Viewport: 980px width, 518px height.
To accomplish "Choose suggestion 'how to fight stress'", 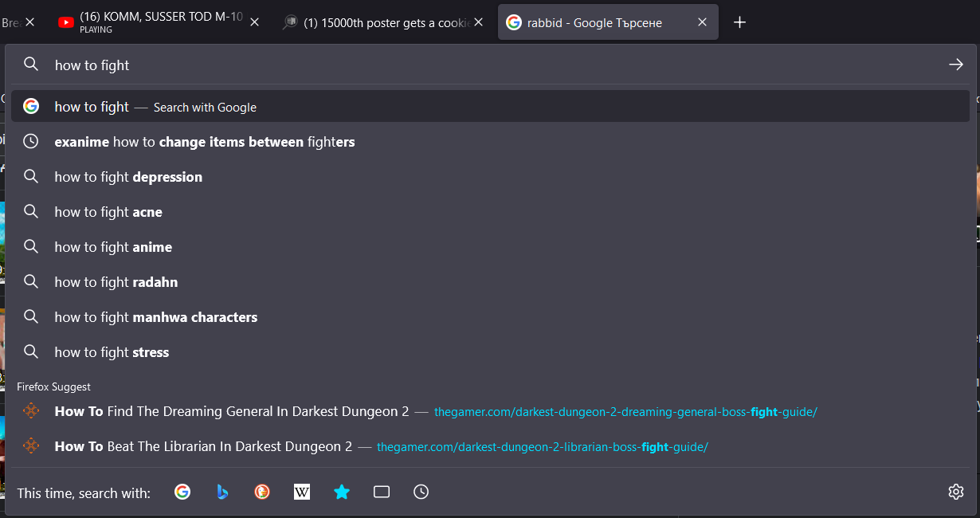I will pyautogui.click(x=490, y=352).
